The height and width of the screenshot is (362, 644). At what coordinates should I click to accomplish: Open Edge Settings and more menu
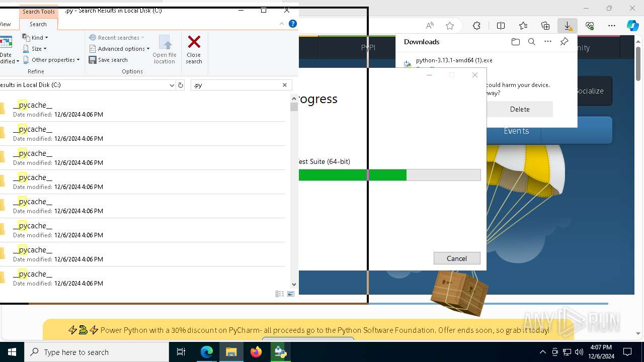coord(612,26)
